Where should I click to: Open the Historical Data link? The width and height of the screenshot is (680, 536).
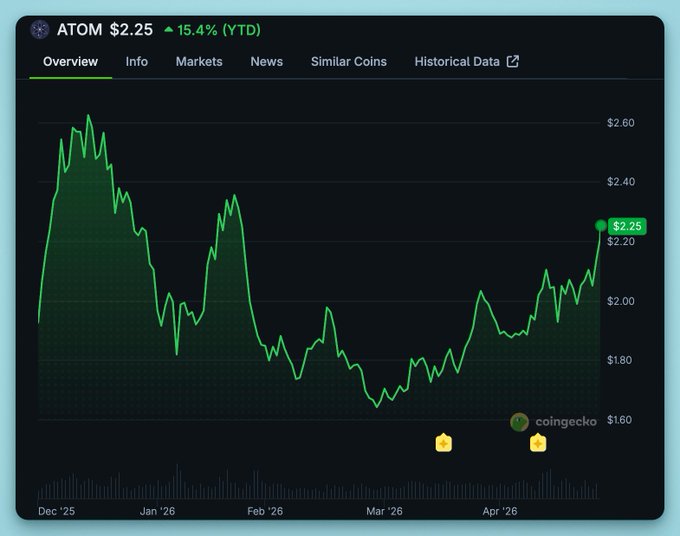[467, 62]
